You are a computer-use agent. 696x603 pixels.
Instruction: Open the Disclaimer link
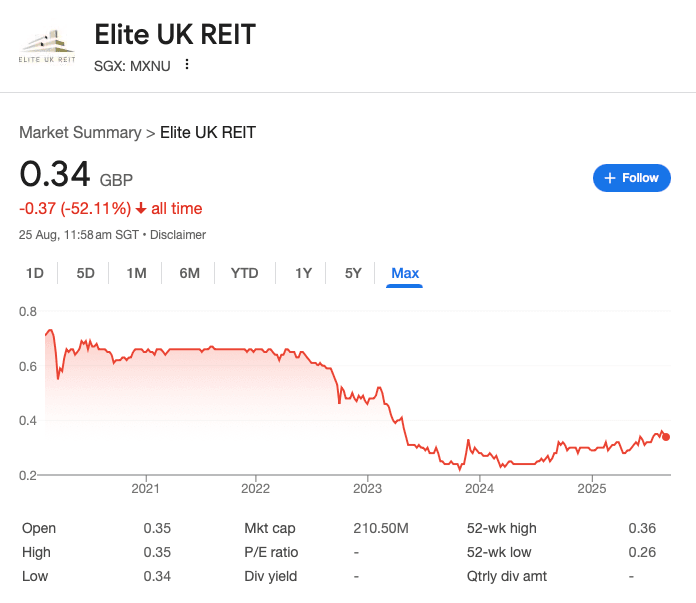click(178, 235)
